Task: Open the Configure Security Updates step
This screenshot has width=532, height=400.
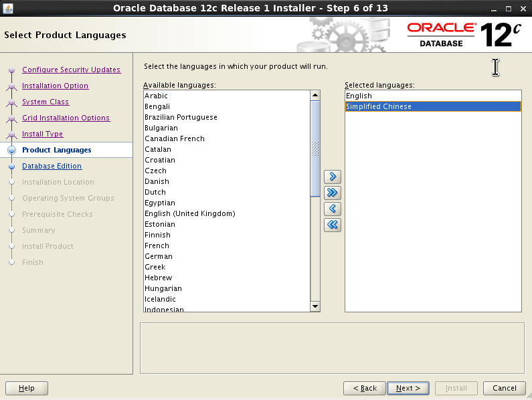Action: (x=71, y=70)
